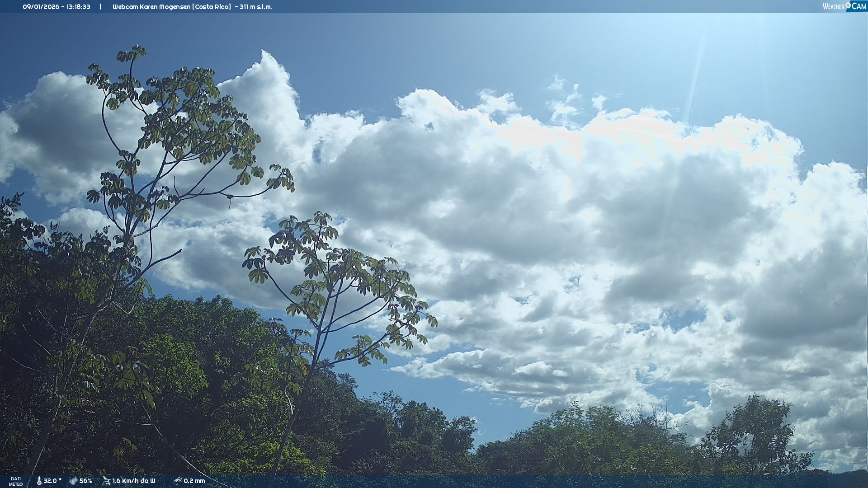Click the DATI METEO label
The image size is (868, 488).
point(16,481)
